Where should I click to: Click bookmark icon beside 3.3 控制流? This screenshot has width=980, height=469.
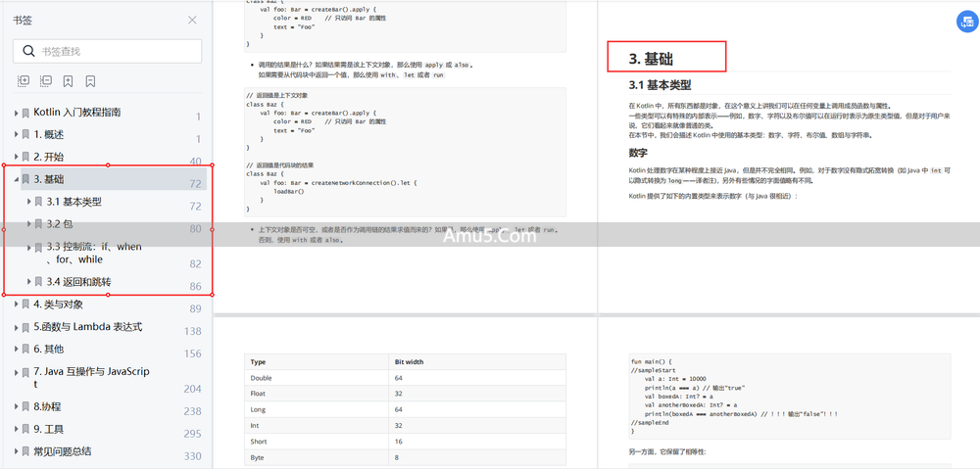tap(39, 248)
